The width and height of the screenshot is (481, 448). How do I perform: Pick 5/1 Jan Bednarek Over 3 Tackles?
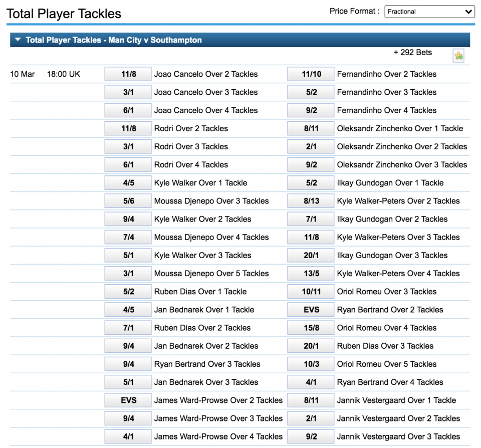click(x=128, y=382)
